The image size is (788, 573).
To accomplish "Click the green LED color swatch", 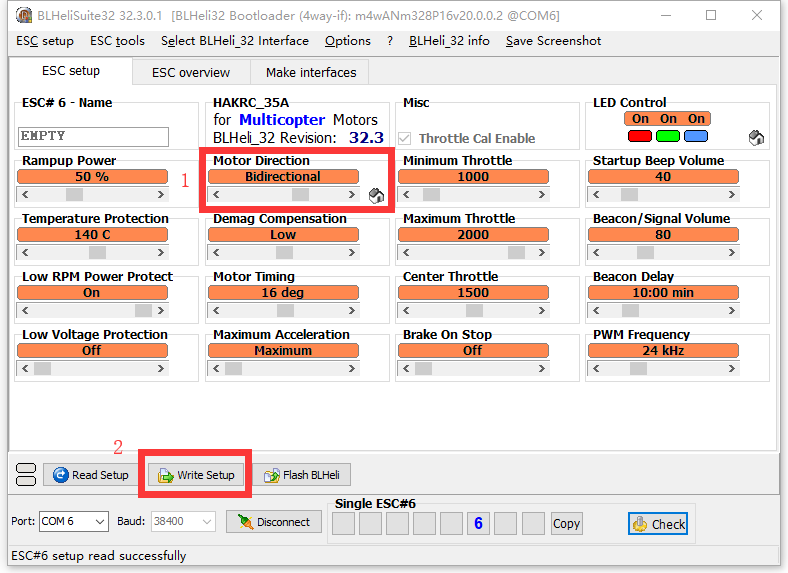I will (668, 136).
